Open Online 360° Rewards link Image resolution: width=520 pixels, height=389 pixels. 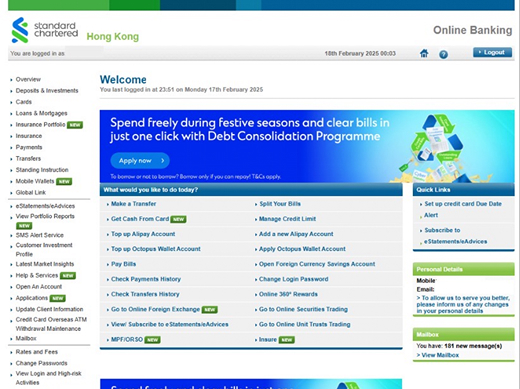pos(288,294)
